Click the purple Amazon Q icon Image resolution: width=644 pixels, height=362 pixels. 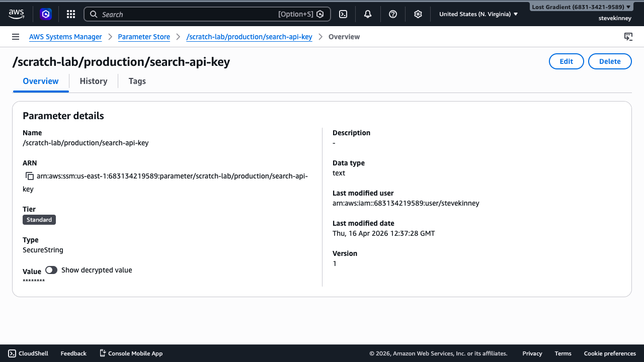(46, 14)
